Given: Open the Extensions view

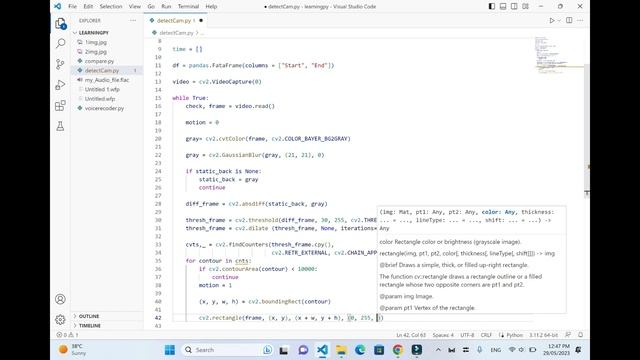Looking at the screenshot, I should pyautogui.click(x=60, y=106).
